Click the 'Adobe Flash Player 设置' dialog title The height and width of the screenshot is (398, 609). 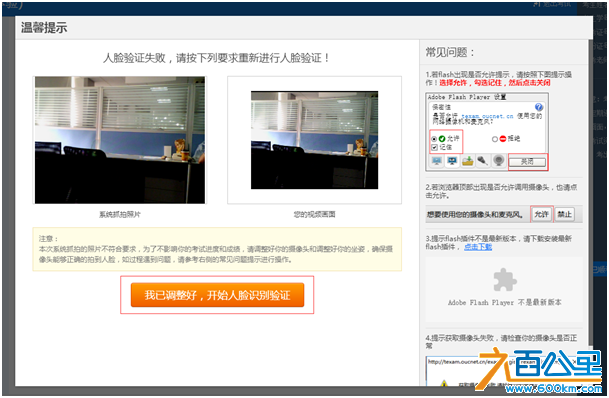pyautogui.click(x=467, y=97)
